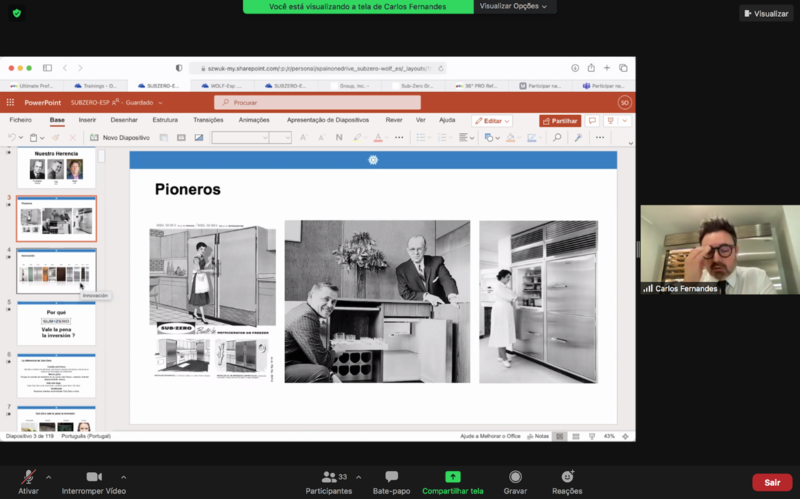Image resolution: width=800 pixels, height=499 pixels.
Task: Switch to the Inserir ribbon tab
Action: click(x=87, y=120)
